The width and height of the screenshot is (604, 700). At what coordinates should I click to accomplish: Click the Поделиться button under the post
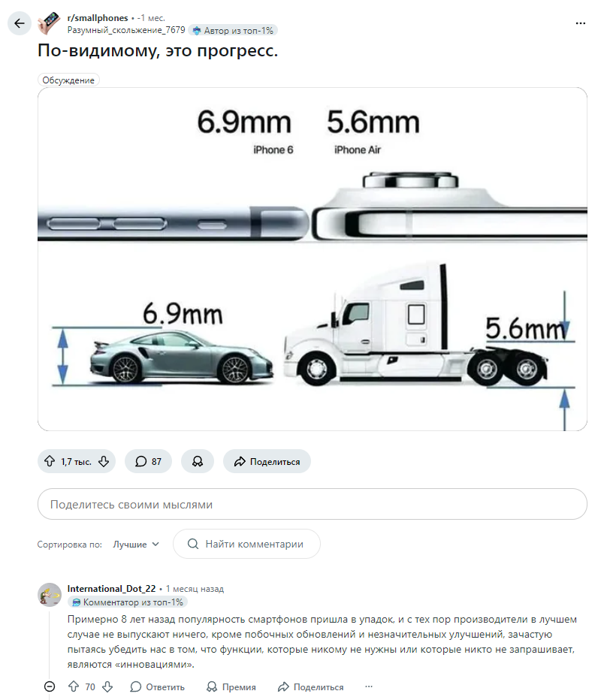point(267,462)
